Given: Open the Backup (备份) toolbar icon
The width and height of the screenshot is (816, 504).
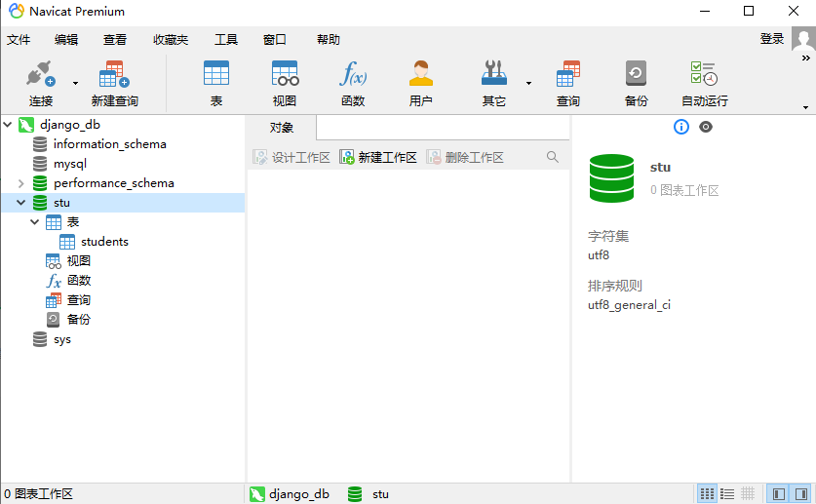Looking at the screenshot, I should 636,73.
